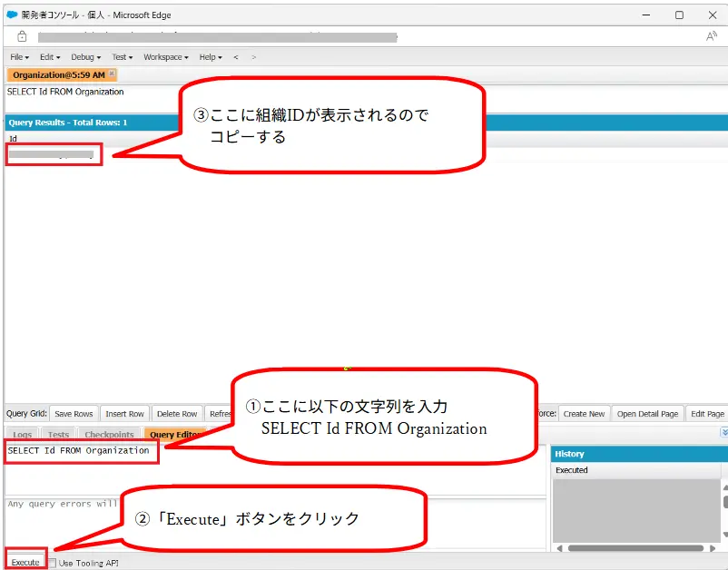Click the Execute button
728x570 pixels.
tap(25, 563)
